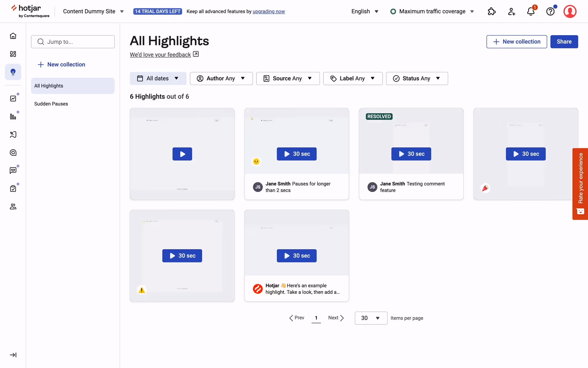Viewport: 588px width, 368px height.
Task: Play the RESOLVED highlight 30 sec clip
Action: click(411, 154)
